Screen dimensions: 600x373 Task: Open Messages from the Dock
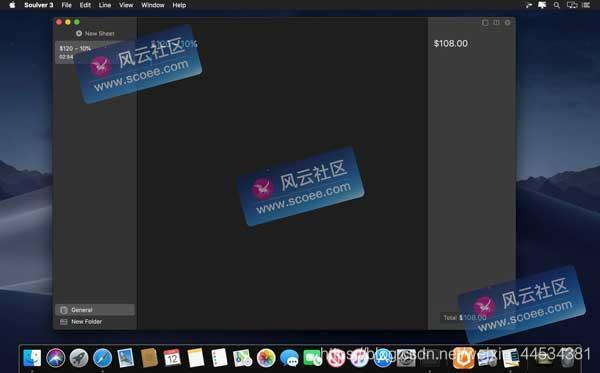(289, 358)
